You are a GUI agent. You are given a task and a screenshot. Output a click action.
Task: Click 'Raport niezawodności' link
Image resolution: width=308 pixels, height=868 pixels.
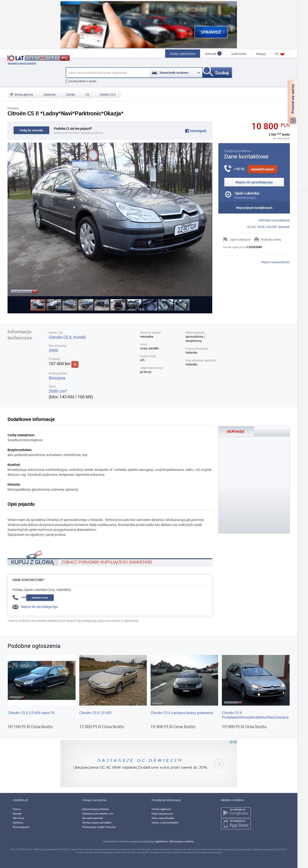click(x=275, y=262)
